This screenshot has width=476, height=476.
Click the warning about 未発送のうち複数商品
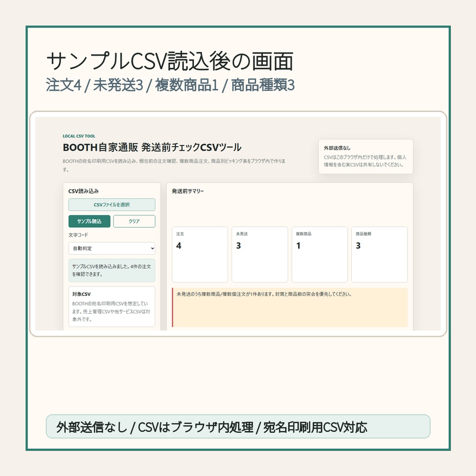(290, 307)
